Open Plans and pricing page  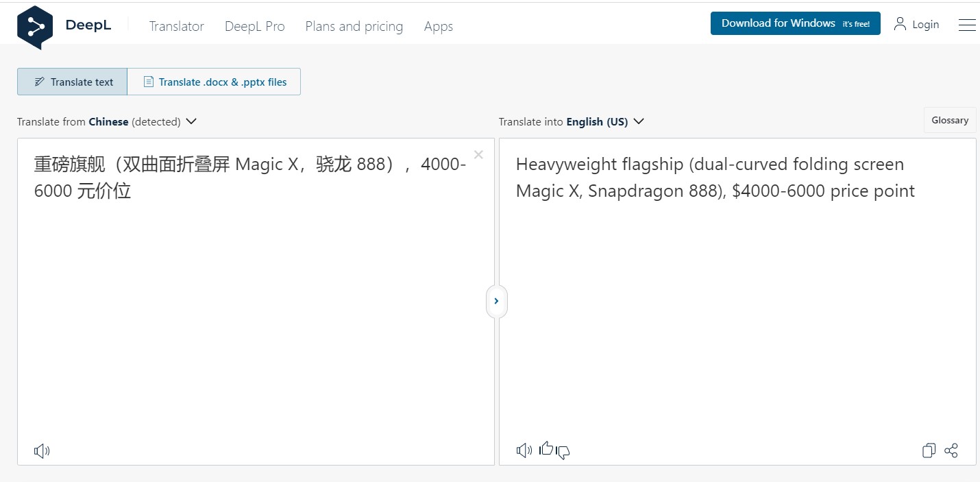tap(354, 26)
